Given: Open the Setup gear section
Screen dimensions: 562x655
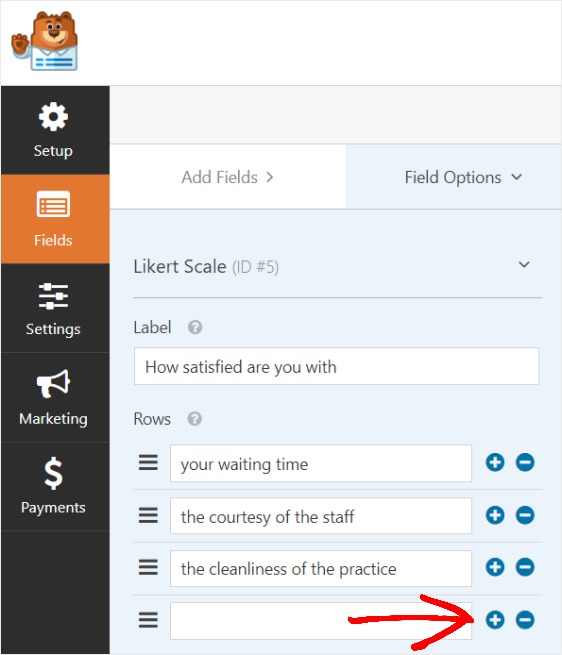Looking at the screenshot, I should point(55,130).
